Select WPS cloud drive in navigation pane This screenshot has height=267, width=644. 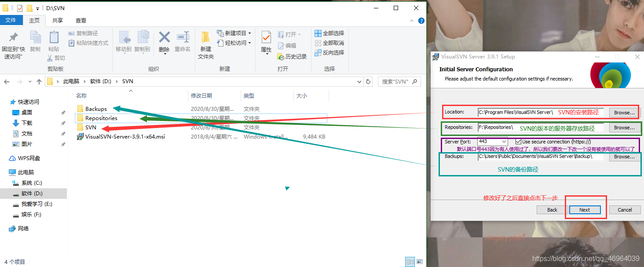pos(29,158)
